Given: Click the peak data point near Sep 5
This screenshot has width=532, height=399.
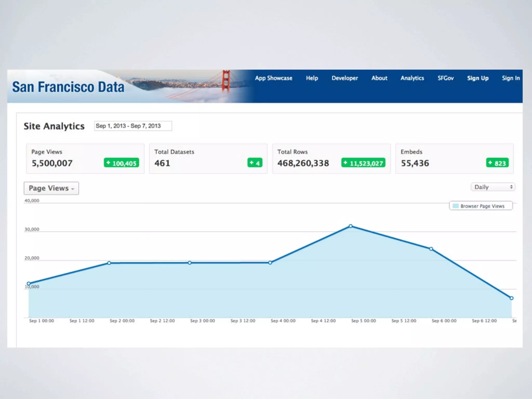Looking at the screenshot, I should [350, 226].
